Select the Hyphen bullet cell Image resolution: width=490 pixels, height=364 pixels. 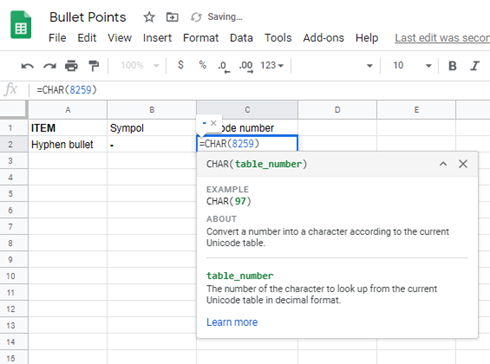pos(68,144)
